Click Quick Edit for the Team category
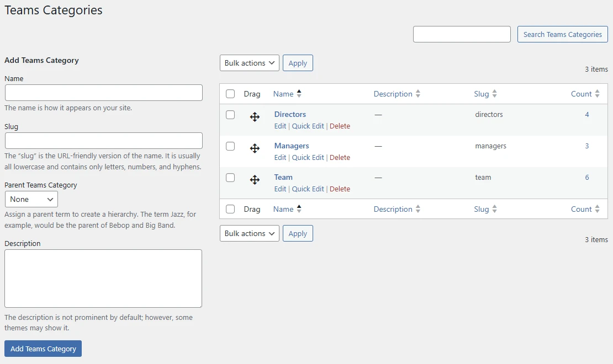Viewport: 613px width, 364px height. [x=308, y=189]
